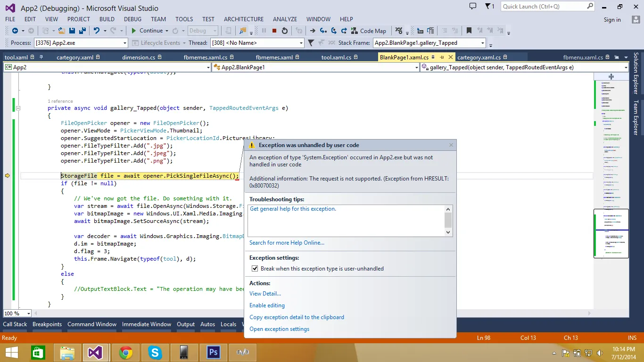Click Get general help for this exception
The image size is (644, 362).
293,209
